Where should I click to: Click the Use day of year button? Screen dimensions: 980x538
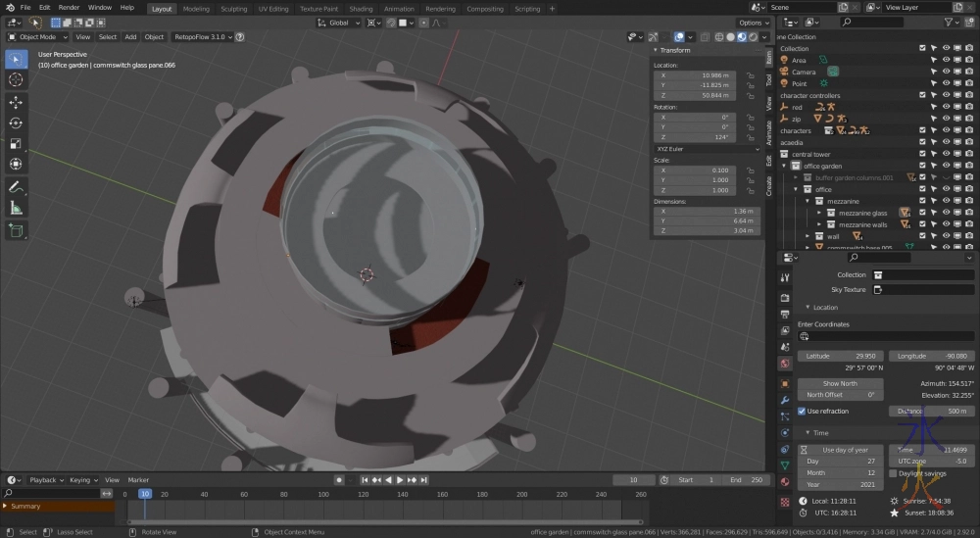point(840,450)
